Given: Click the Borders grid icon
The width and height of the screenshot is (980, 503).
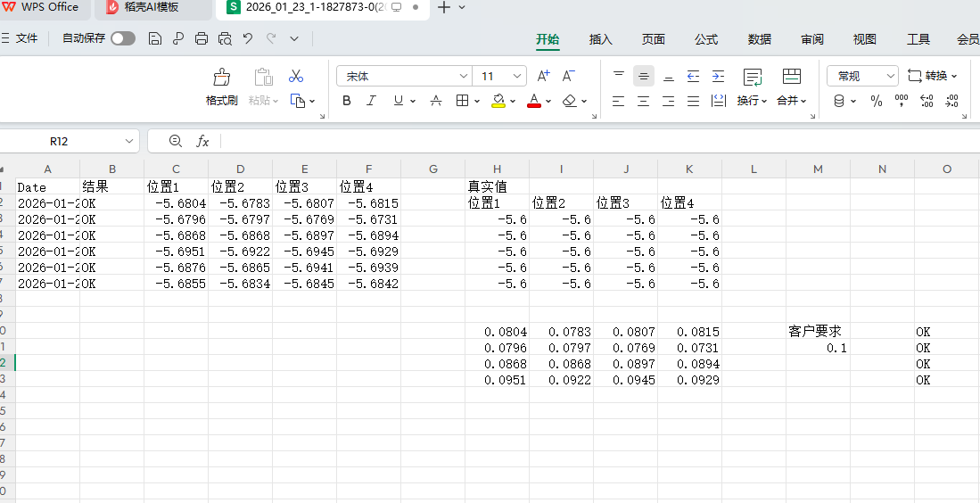Looking at the screenshot, I should tap(463, 101).
